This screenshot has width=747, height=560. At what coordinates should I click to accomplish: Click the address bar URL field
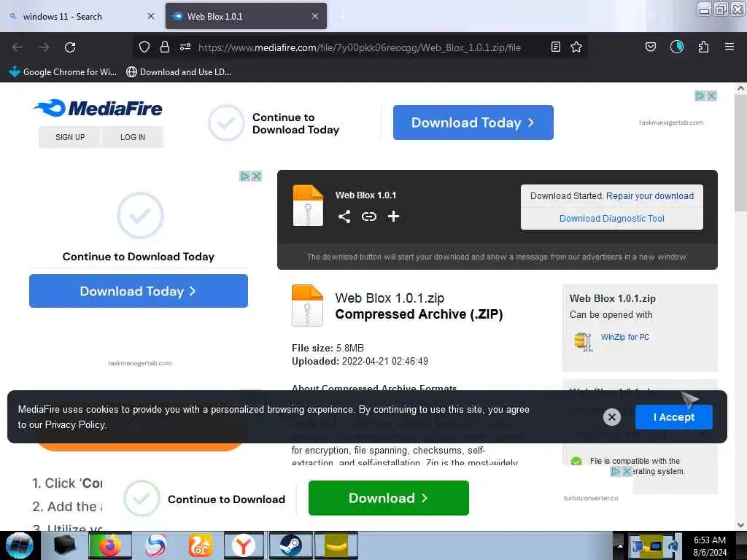pos(360,47)
